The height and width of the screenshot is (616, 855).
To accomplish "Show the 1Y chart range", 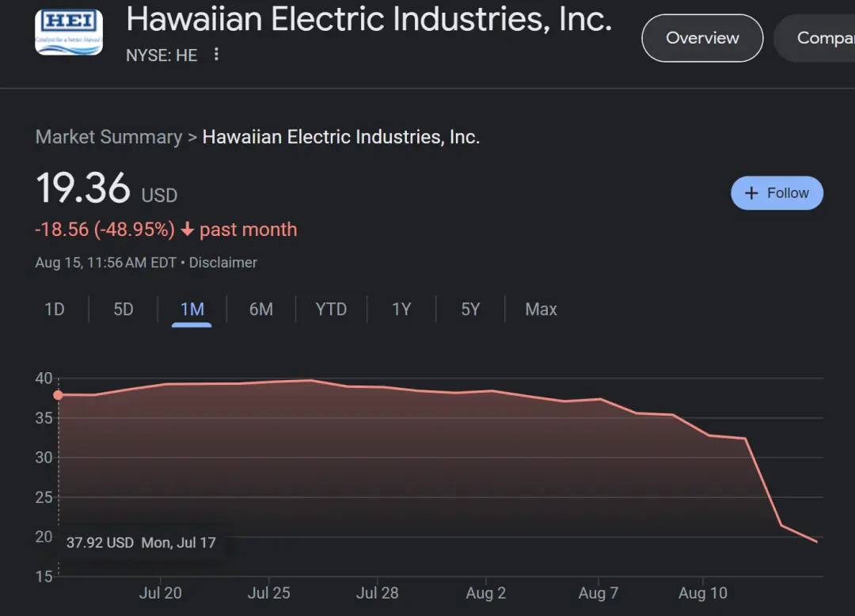I will [x=401, y=309].
